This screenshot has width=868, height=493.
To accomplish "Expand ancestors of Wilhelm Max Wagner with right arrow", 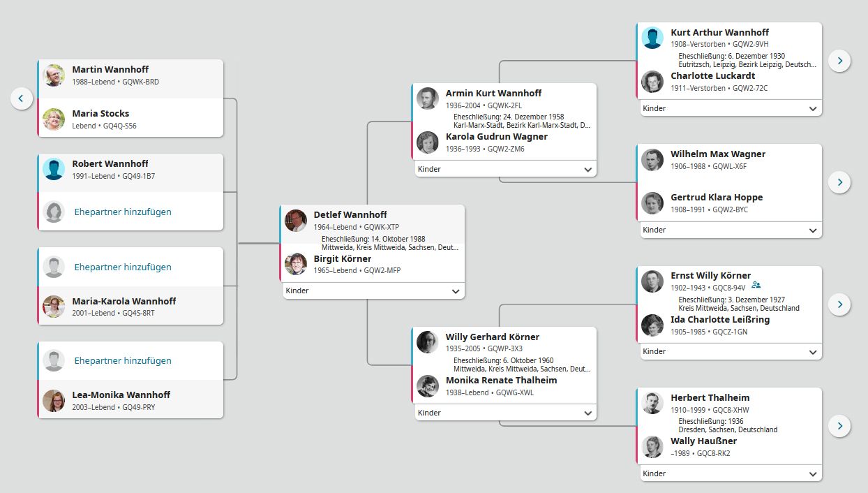I will [x=839, y=182].
